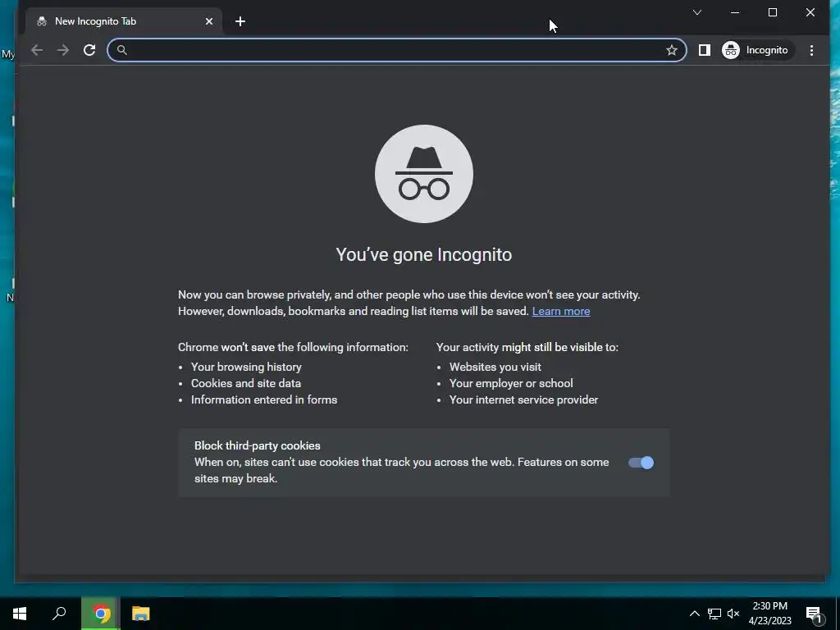Minimize the Chrome window
Image resolution: width=840 pixels, height=630 pixels.
coord(735,12)
